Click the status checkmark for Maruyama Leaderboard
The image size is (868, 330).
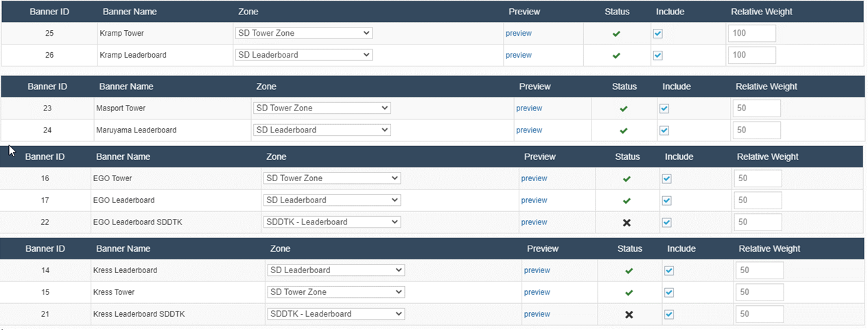(x=624, y=130)
